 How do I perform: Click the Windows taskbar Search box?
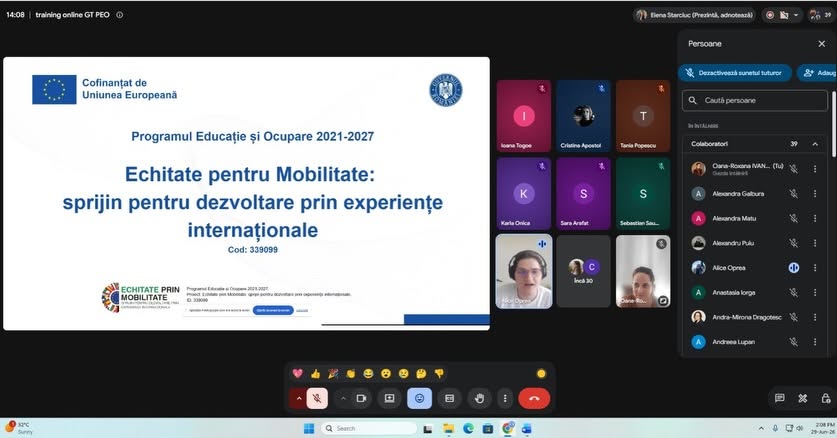click(369, 428)
